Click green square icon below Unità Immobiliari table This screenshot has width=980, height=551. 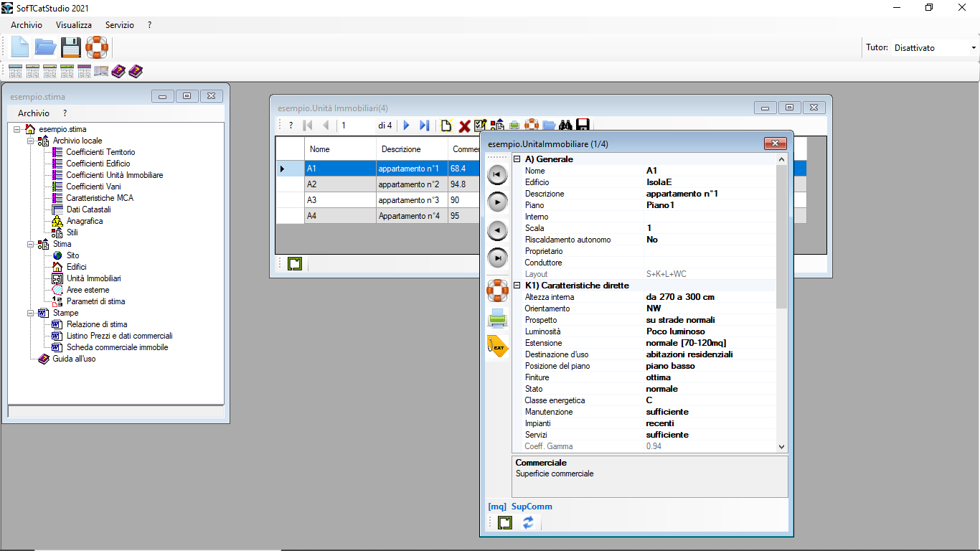[x=294, y=263]
